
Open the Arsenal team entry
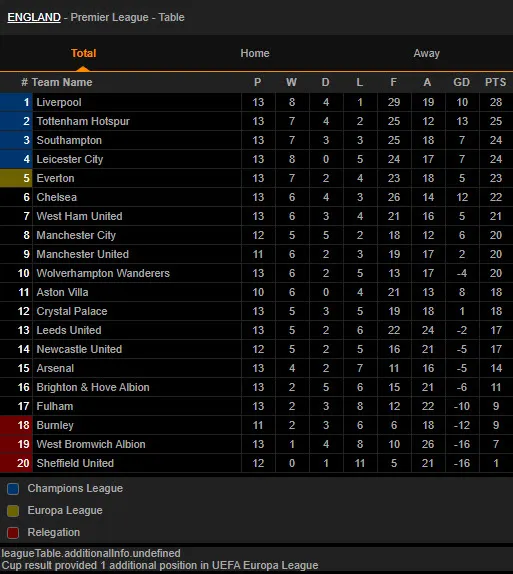point(55,368)
